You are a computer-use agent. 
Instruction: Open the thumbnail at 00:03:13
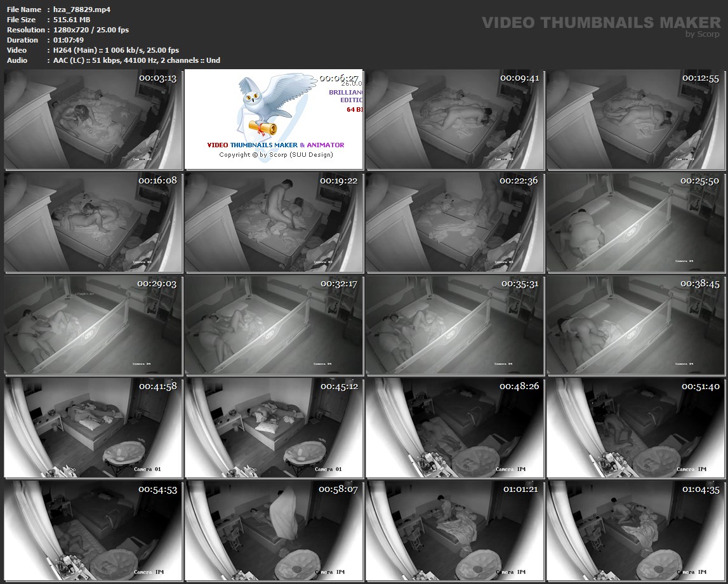tap(93, 119)
